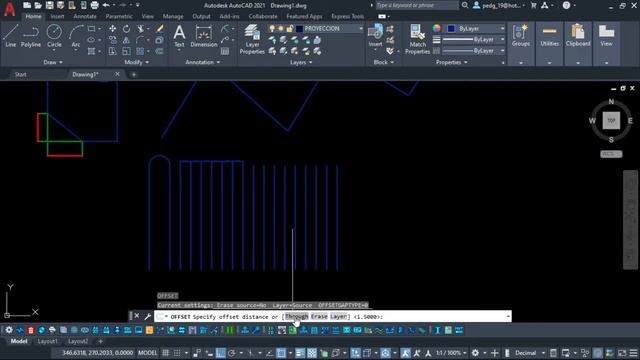Viewport: 640px width, 360px height.
Task: Toggle polar tracking in status bar
Action: coord(232,353)
